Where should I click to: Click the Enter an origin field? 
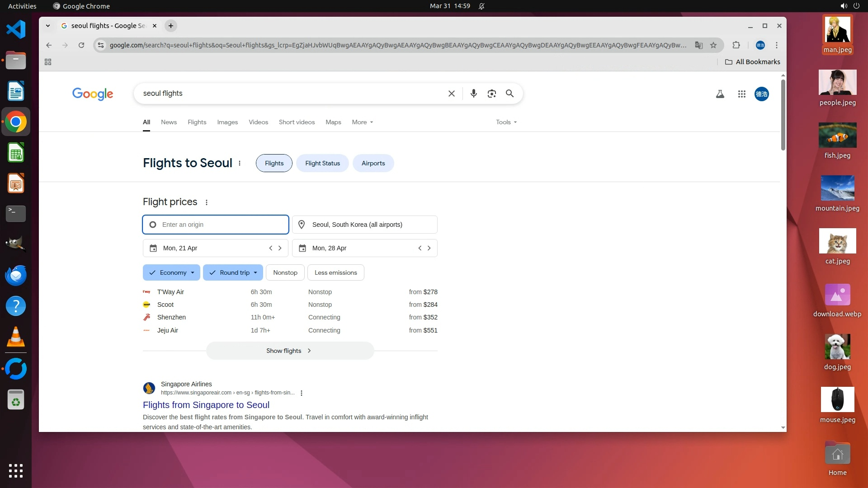(x=216, y=225)
